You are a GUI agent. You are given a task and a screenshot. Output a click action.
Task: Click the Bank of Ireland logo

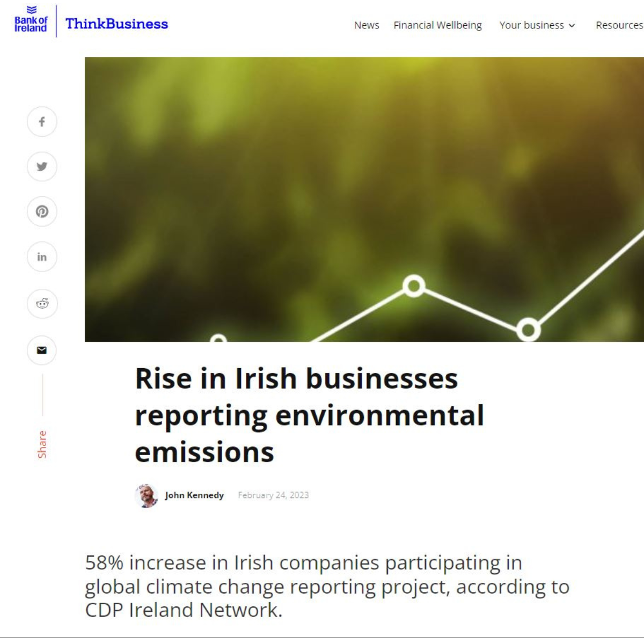(x=31, y=21)
